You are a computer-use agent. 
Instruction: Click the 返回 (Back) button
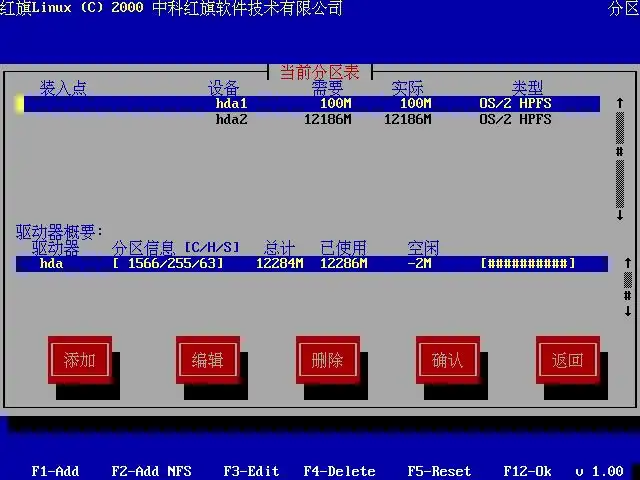click(x=568, y=360)
